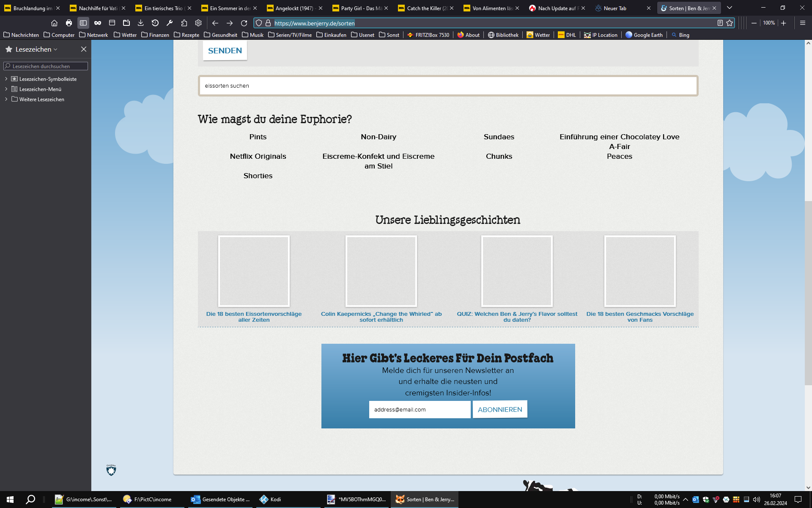The image size is (812, 508).
Task: Open the Downloads icon
Action: [x=141, y=23]
